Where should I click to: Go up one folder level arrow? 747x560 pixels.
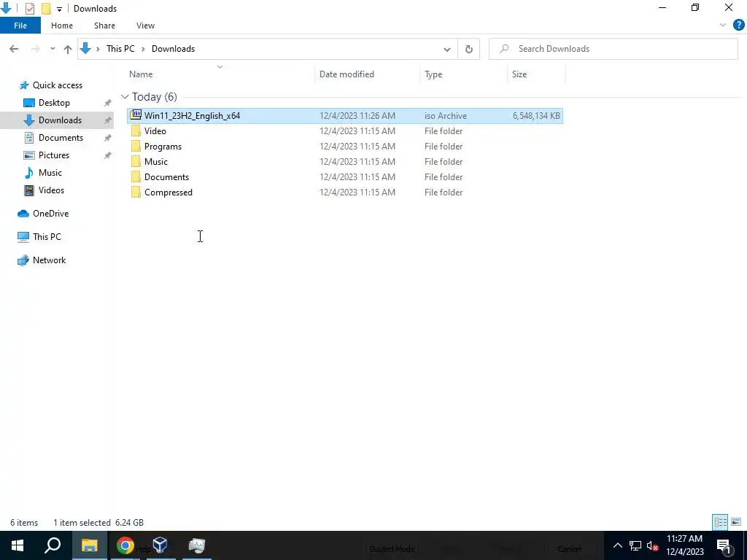[68, 49]
